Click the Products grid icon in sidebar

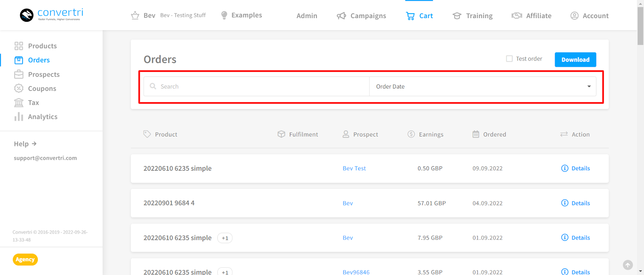(x=19, y=46)
